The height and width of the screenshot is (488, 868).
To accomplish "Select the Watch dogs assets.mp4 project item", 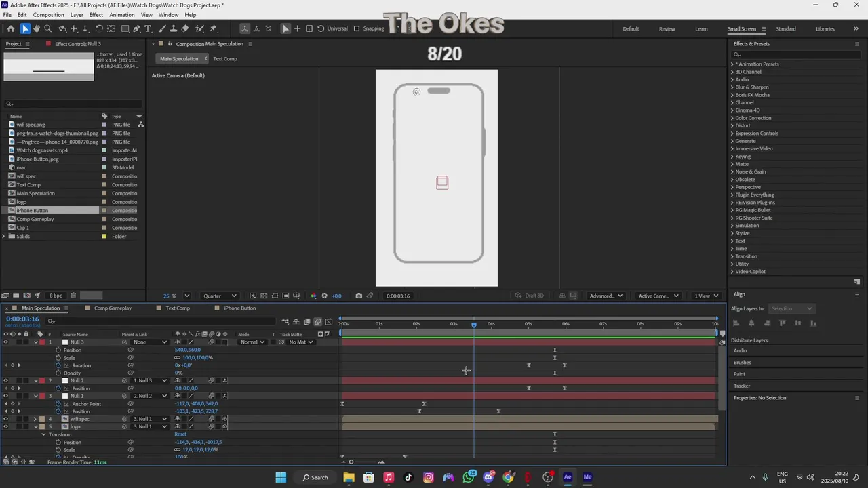I will [42, 150].
